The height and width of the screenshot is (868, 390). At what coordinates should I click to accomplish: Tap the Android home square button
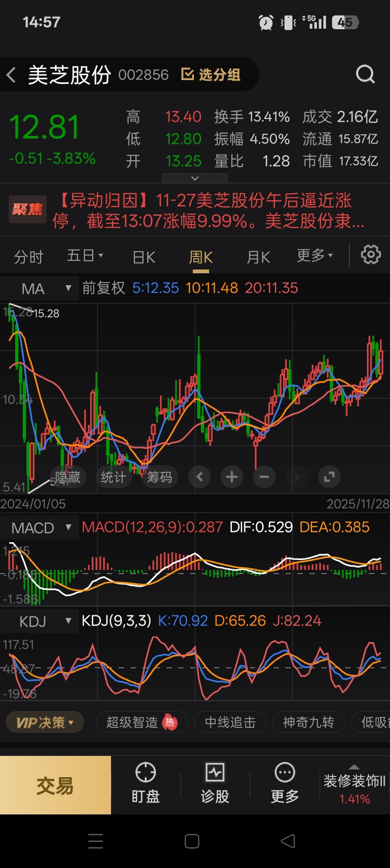[192, 841]
